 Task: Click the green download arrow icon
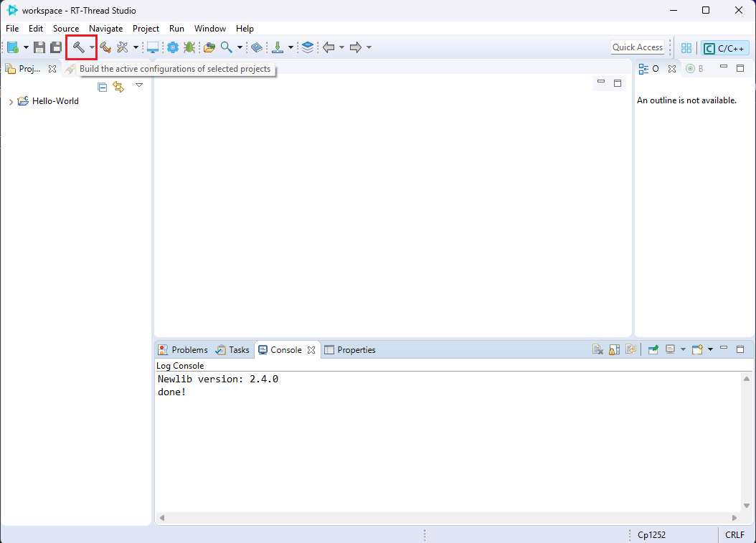pyautogui.click(x=278, y=47)
